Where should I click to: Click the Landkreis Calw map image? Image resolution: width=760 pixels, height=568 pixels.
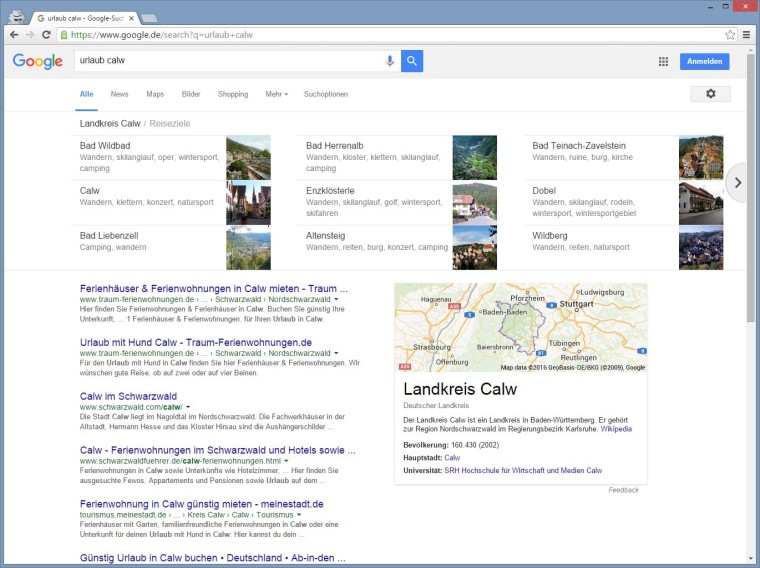[x=521, y=327]
